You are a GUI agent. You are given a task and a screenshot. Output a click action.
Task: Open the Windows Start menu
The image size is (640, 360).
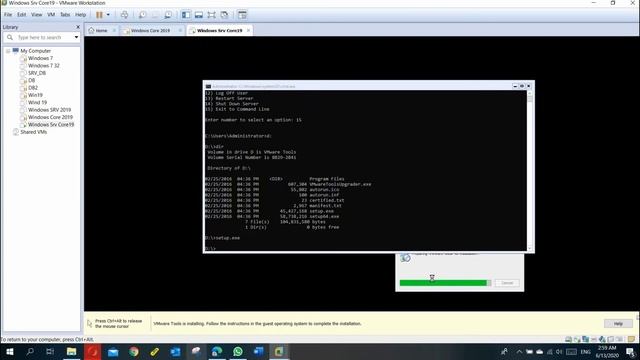(x=10, y=351)
